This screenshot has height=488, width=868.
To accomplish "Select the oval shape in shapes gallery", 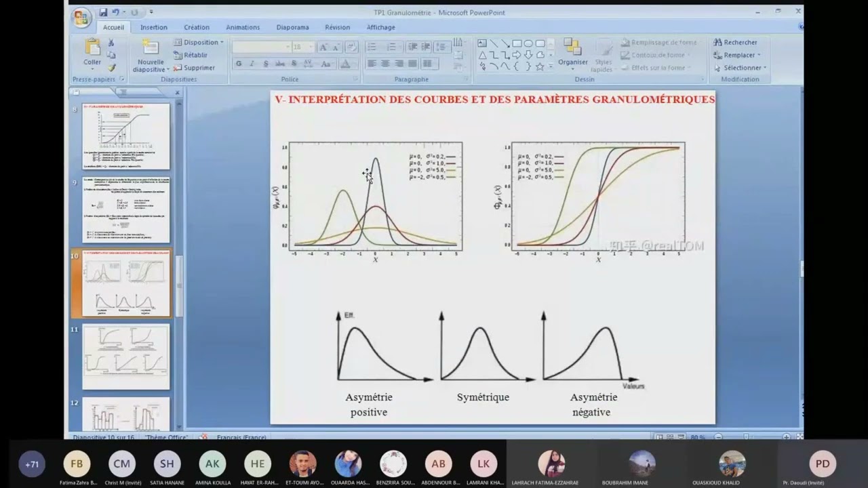I will (528, 43).
